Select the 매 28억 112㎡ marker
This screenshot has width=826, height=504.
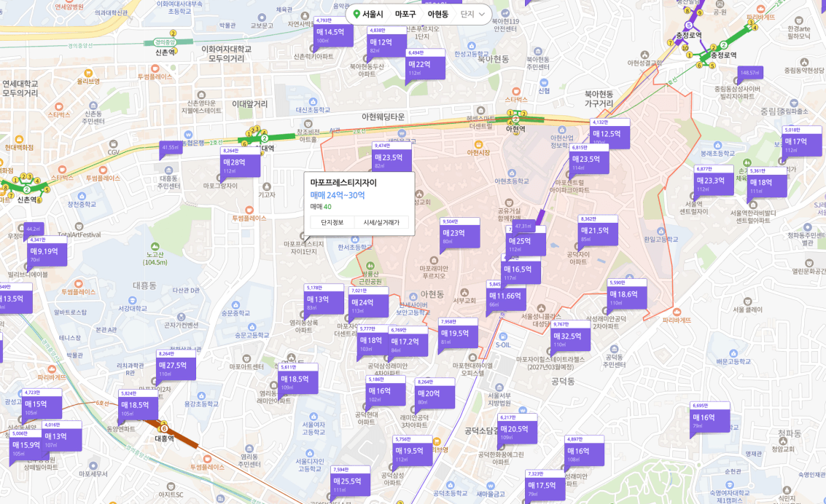[x=240, y=162]
